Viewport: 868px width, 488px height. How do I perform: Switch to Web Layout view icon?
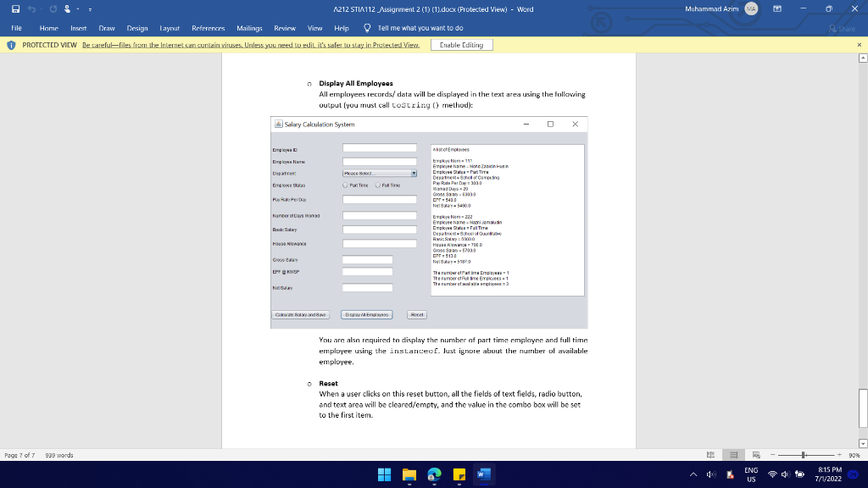756,455
